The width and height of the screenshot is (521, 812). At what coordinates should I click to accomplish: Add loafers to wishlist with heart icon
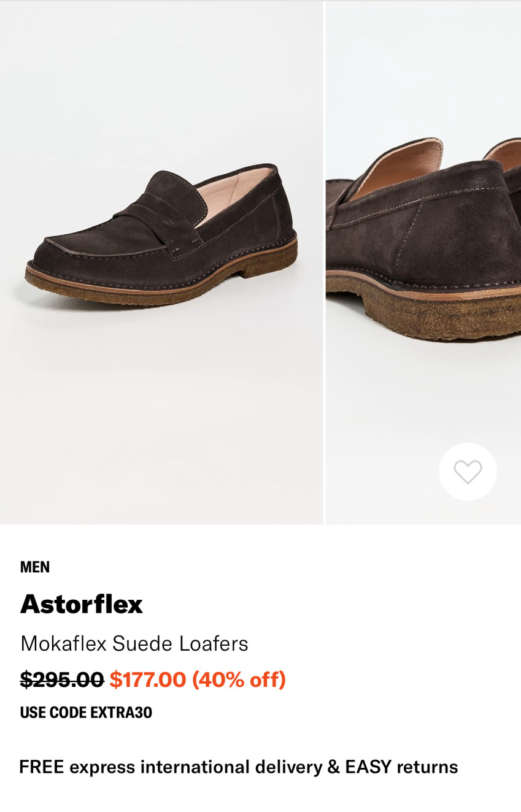468,472
